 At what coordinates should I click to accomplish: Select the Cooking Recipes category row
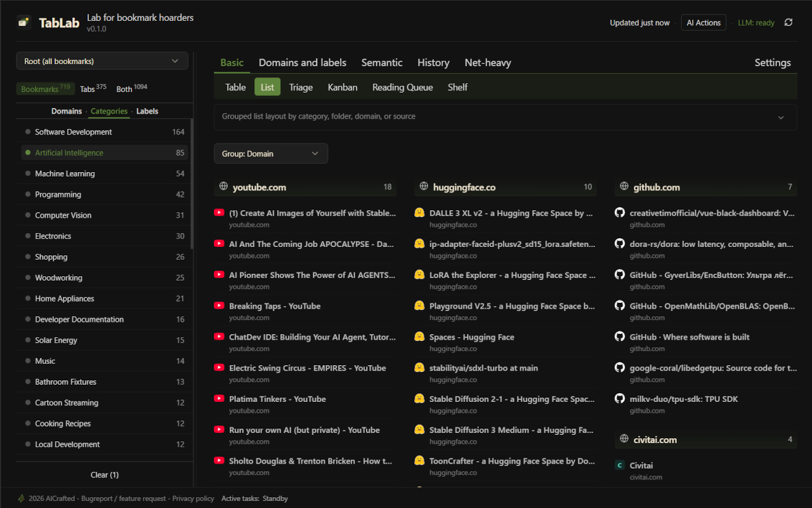[x=105, y=424]
